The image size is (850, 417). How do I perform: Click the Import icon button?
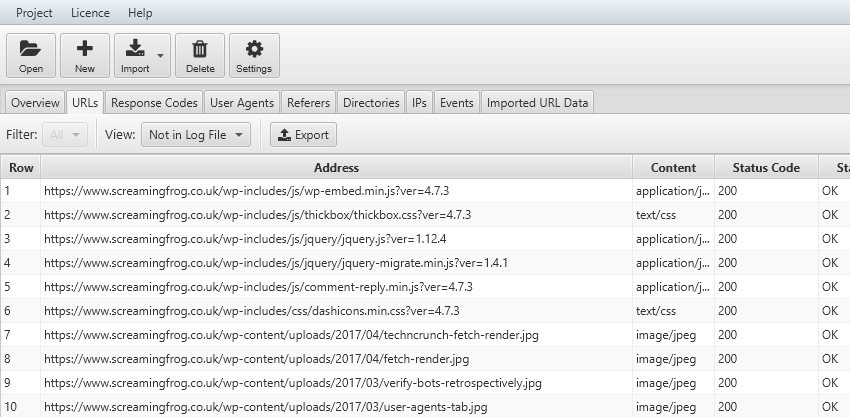pos(135,54)
